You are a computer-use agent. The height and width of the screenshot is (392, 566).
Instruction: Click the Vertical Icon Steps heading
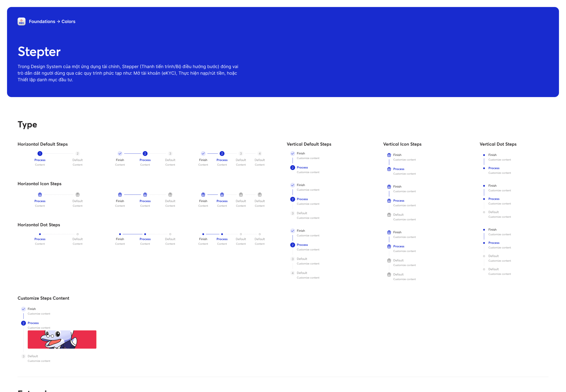[402, 144]
